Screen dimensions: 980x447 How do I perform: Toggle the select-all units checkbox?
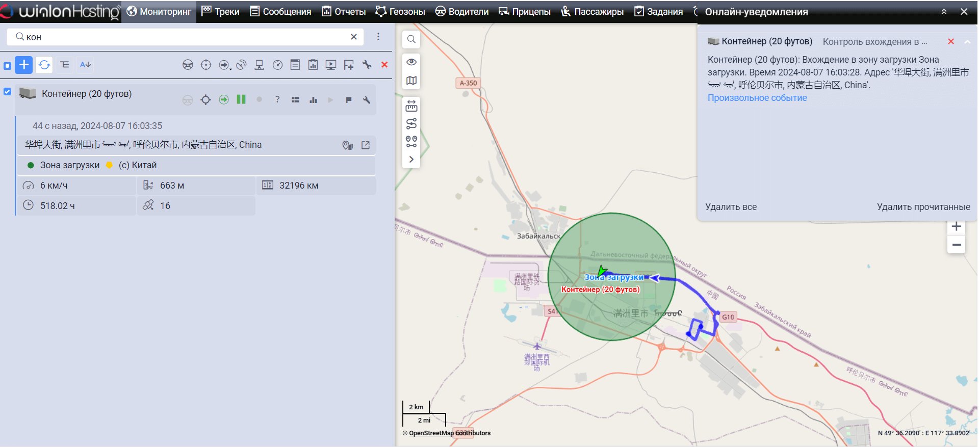click(x=8, y=66)
